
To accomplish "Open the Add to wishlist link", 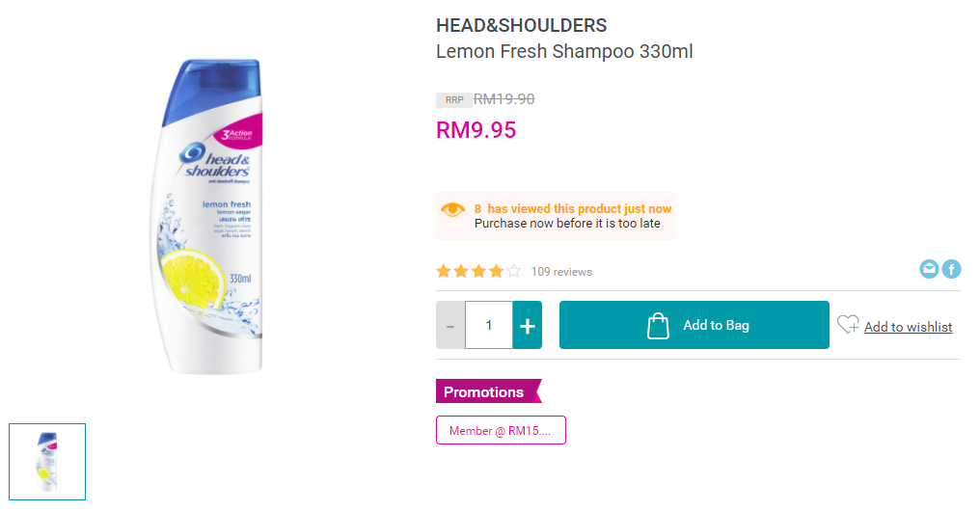I will (908, 327).
